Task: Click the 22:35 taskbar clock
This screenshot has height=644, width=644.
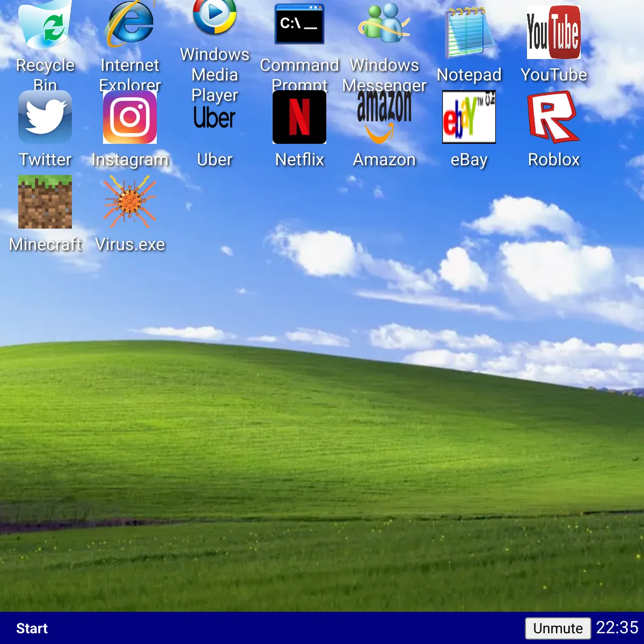Action: click(x=617, y=628)
